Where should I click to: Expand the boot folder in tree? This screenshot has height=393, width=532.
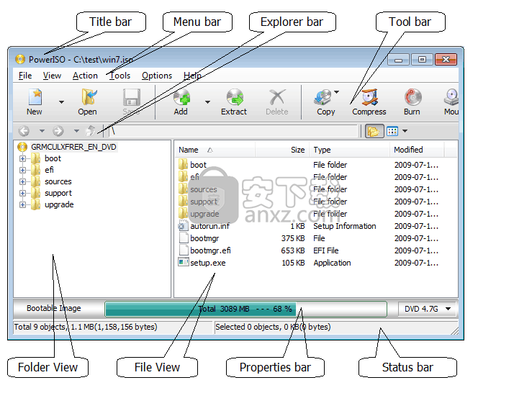coord(22,158)
